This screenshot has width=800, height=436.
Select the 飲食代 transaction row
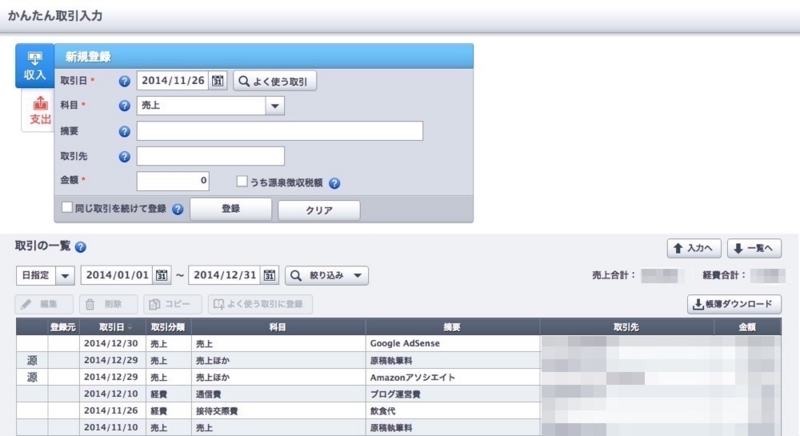coord(398,411)
